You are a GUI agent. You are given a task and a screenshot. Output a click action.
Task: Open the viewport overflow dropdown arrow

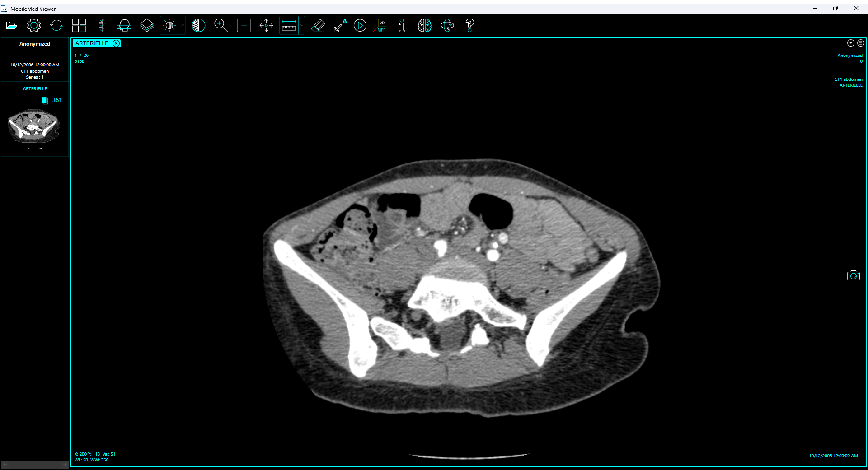851,43
